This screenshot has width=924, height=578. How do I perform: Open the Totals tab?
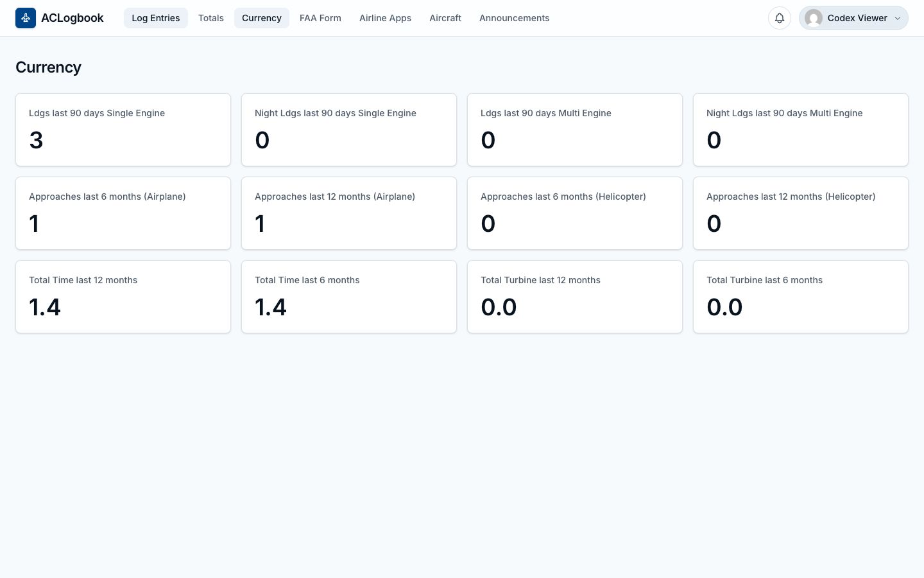(x=211, y=18)
